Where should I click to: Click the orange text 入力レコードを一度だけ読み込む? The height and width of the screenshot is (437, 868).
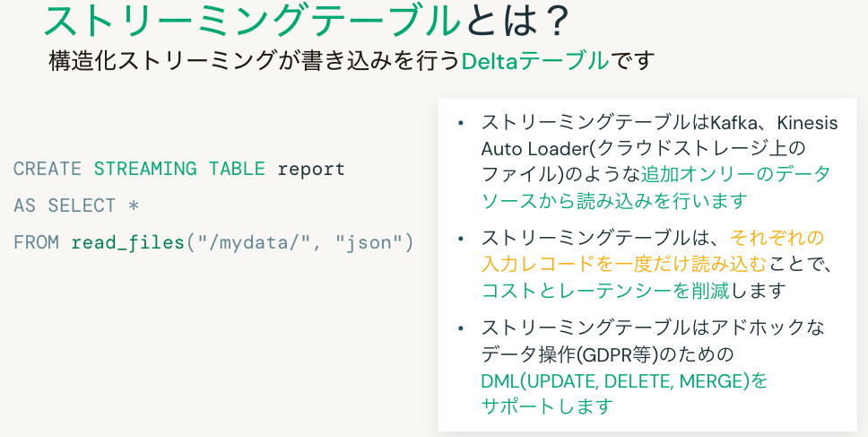pyautogui.click(x=623, y=264)
